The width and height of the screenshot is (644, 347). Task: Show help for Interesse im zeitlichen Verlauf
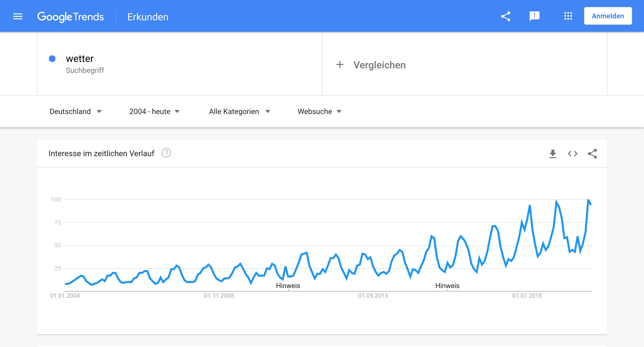[166, 153]
